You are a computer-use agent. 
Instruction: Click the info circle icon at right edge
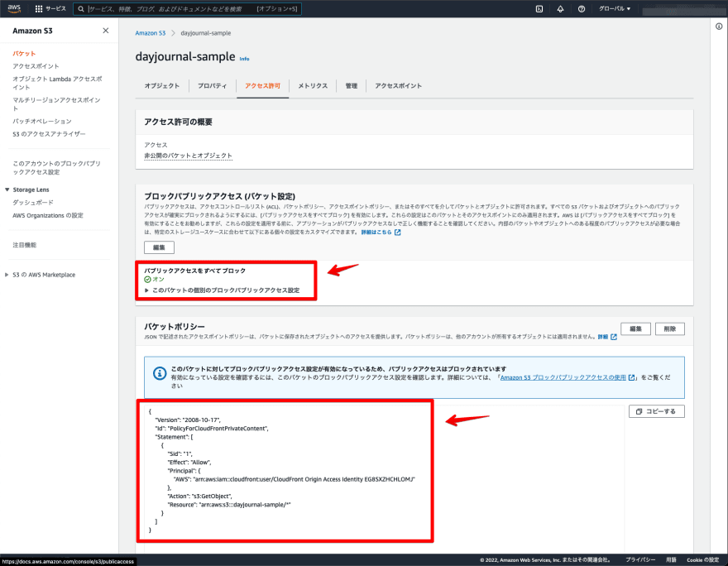(719, 26)
